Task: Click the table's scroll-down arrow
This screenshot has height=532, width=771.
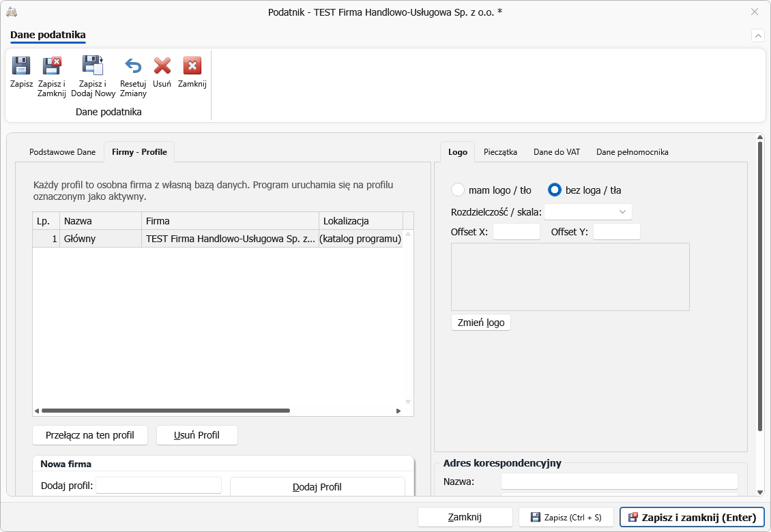Action: point(407,402)
